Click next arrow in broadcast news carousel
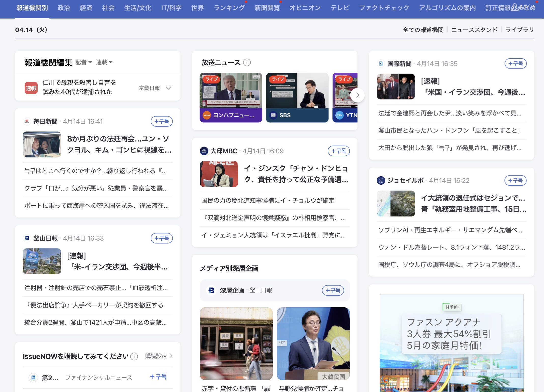 (357, 95)
